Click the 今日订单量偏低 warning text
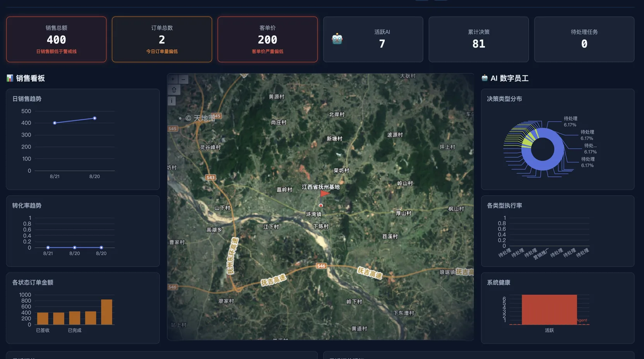 tap(162, 51)
